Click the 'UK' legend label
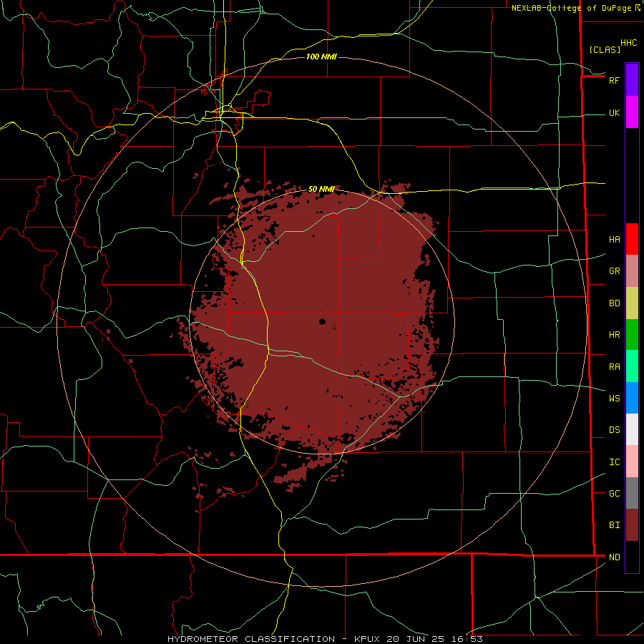Image resolution: width=644 pixels, height=644 pixels. coord(614,113)
